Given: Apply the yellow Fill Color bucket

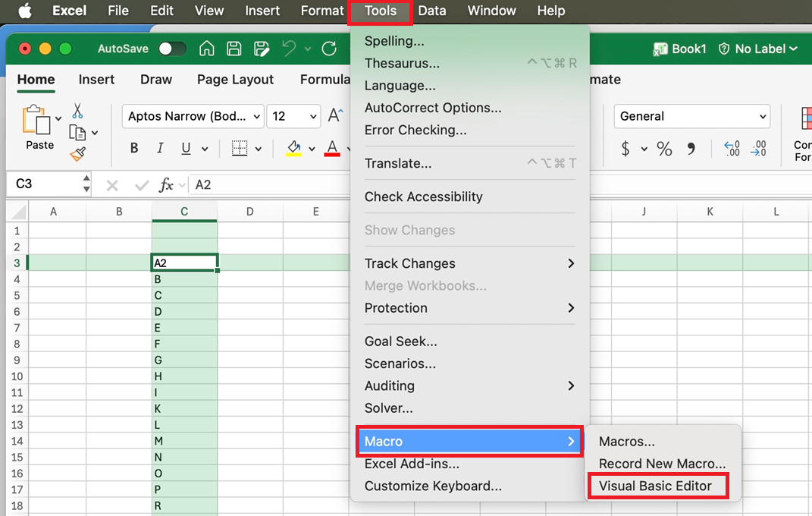Looking at the screenshot, I should pyautogui.click(x=294, y=149).
